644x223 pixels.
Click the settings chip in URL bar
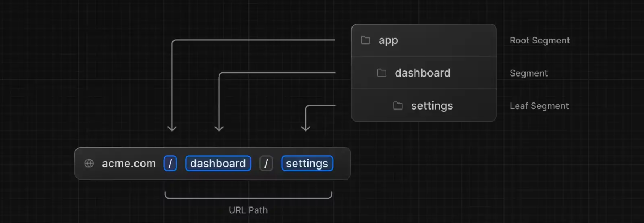(x=307, y=164)
